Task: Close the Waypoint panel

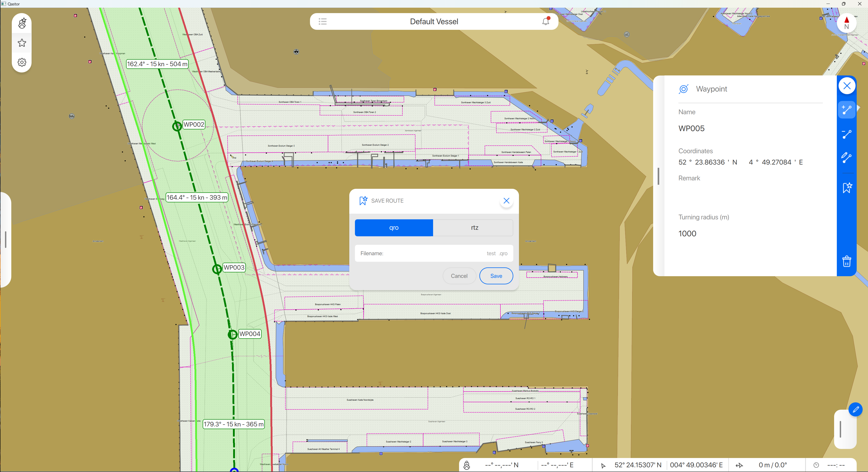Action: (847, 86)
